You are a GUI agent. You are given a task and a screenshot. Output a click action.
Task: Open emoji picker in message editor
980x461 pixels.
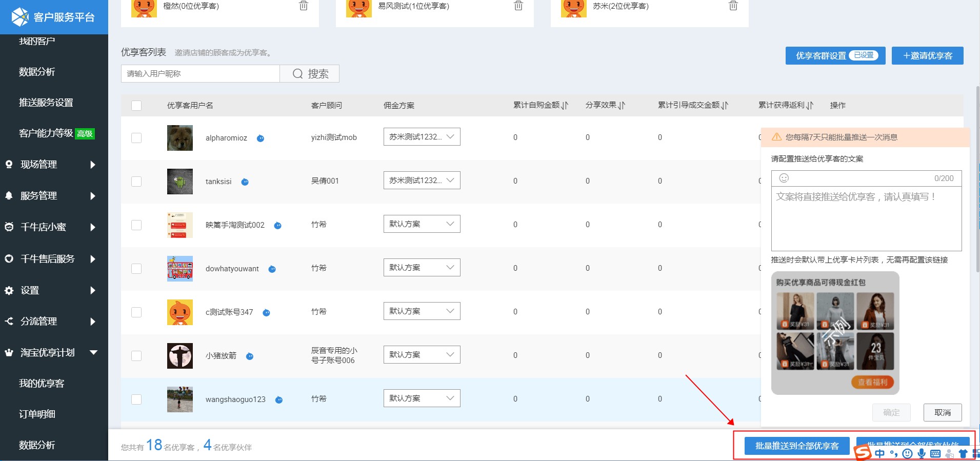click(784, 178)
